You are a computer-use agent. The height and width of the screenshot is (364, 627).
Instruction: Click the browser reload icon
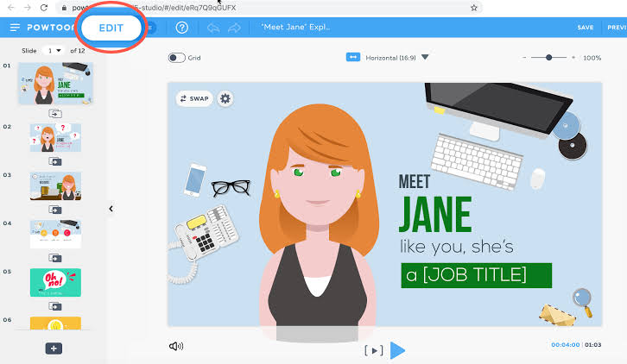[x=44, y=8]
